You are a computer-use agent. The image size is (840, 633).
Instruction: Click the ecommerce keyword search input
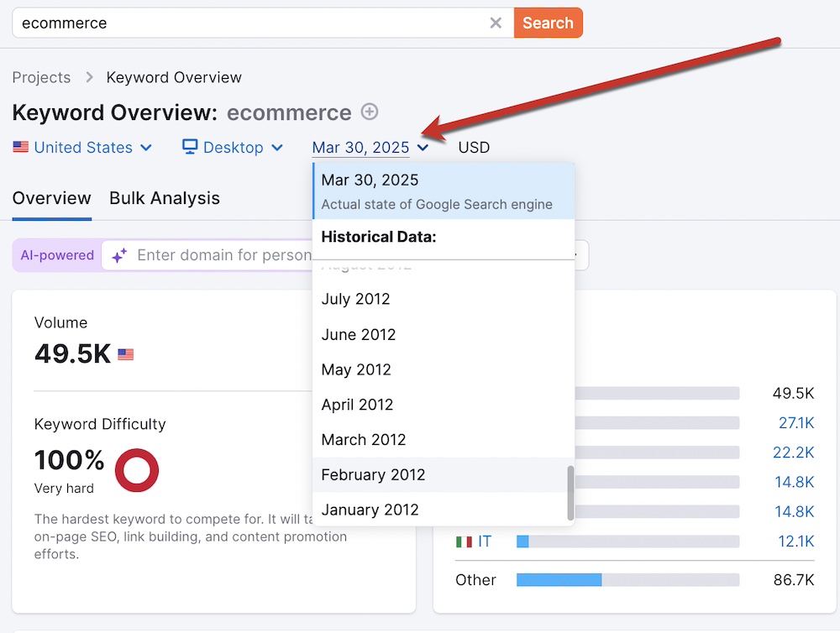point(252,24)
